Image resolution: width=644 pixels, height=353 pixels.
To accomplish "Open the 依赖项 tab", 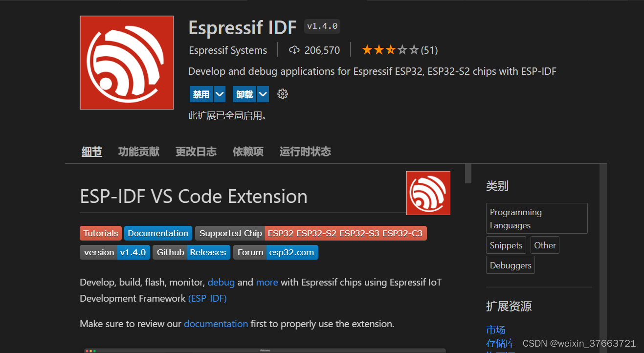I will click(x=248, y=152).
